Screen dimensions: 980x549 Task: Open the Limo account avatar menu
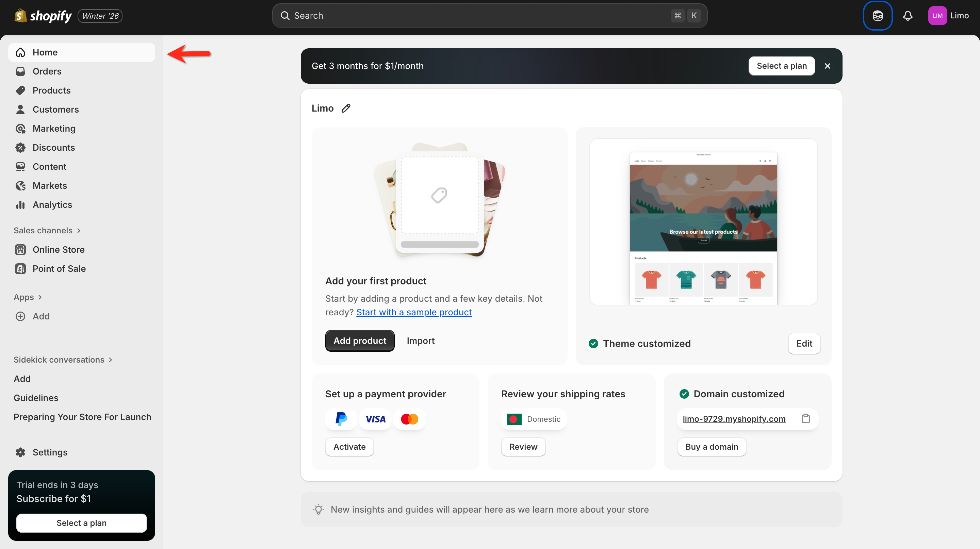[x=937, y=16]
